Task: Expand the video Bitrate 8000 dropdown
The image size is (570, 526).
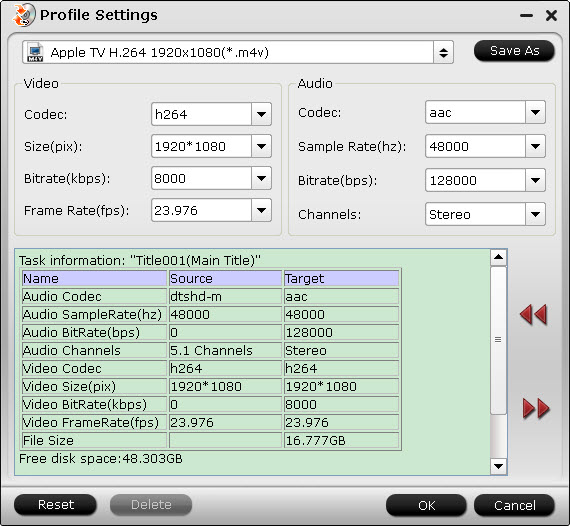Action: (261, 178)
